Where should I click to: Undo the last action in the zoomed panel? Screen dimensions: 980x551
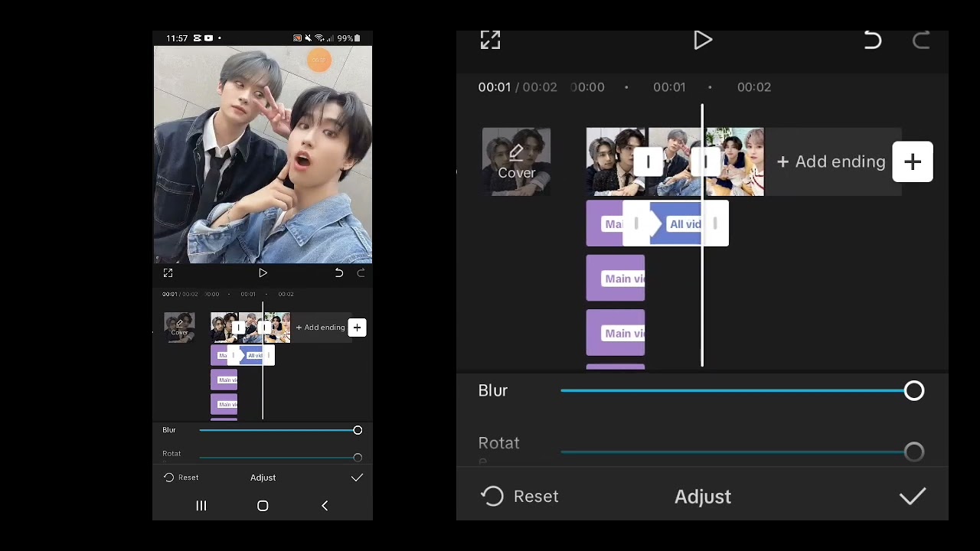[873, 41]
